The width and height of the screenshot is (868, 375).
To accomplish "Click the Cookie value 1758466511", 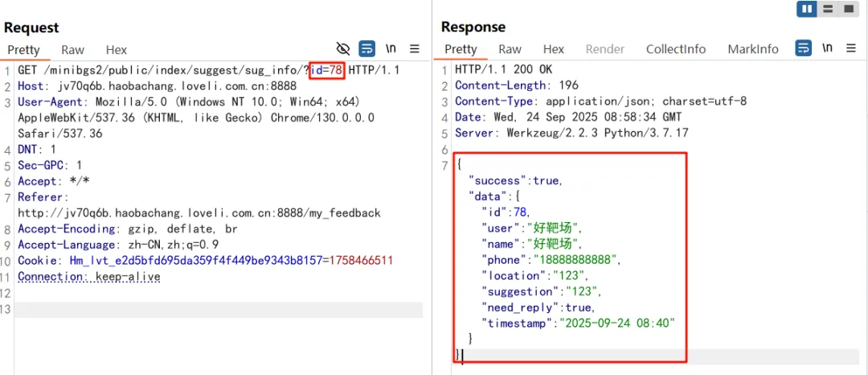I will pyautogui.click(x=361, y=261).
